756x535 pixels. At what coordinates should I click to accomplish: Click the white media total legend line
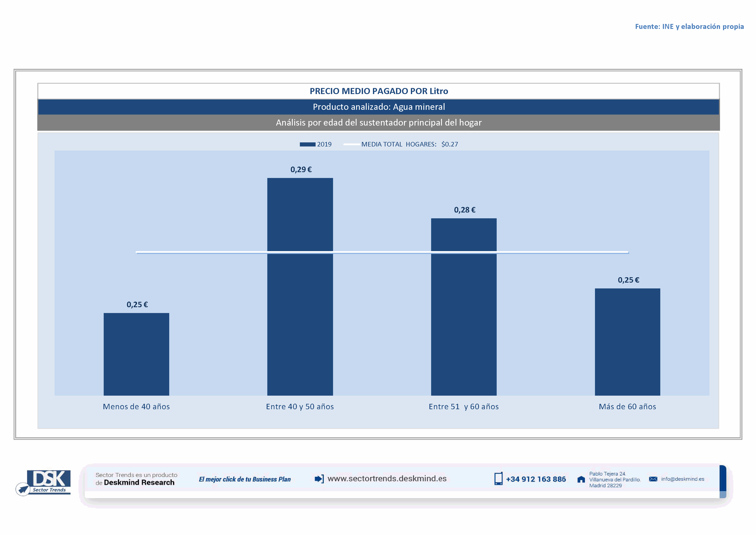[351, 144]
